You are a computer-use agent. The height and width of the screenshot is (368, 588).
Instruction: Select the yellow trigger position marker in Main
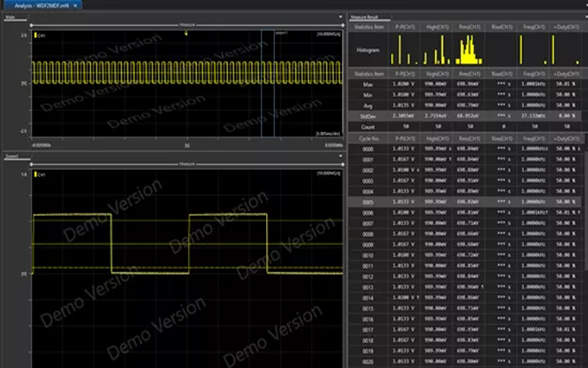tap(186, 33)
